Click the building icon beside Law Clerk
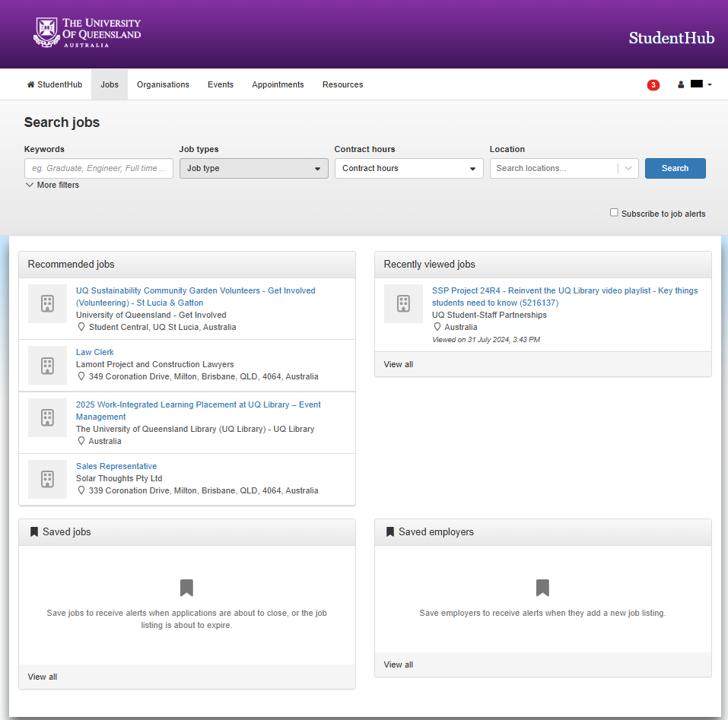 click(47, 366)
